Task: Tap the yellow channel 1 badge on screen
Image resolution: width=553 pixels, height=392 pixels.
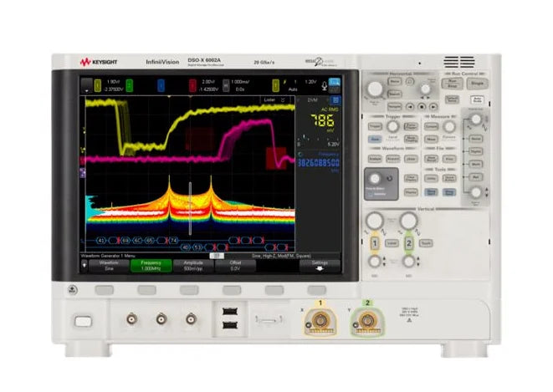Action: [x=98, y=85]
